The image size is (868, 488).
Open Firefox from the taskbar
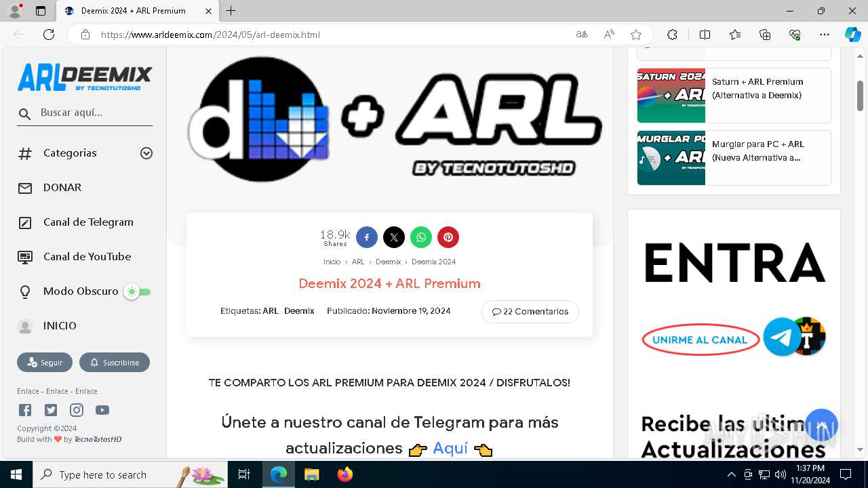tap(345, 474)
